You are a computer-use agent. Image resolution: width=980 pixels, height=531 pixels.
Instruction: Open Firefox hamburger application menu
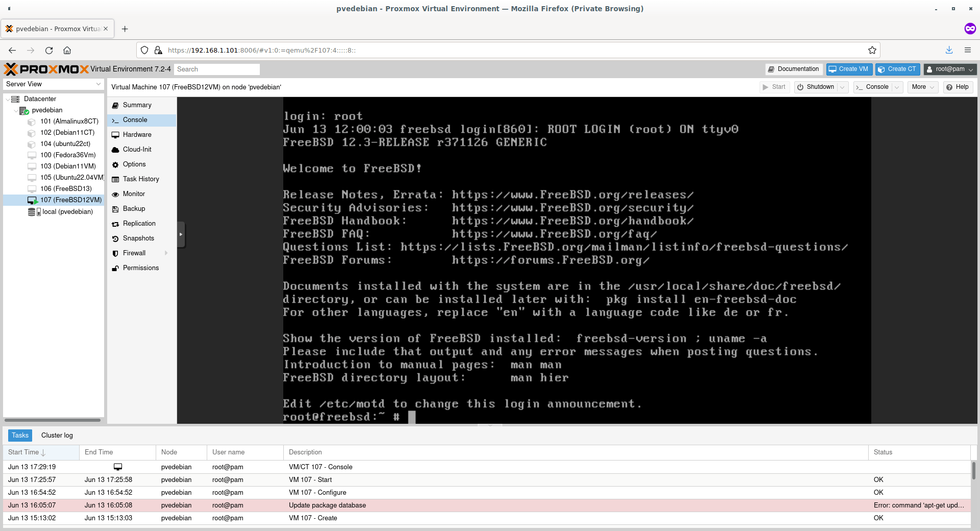pos(967,50)
